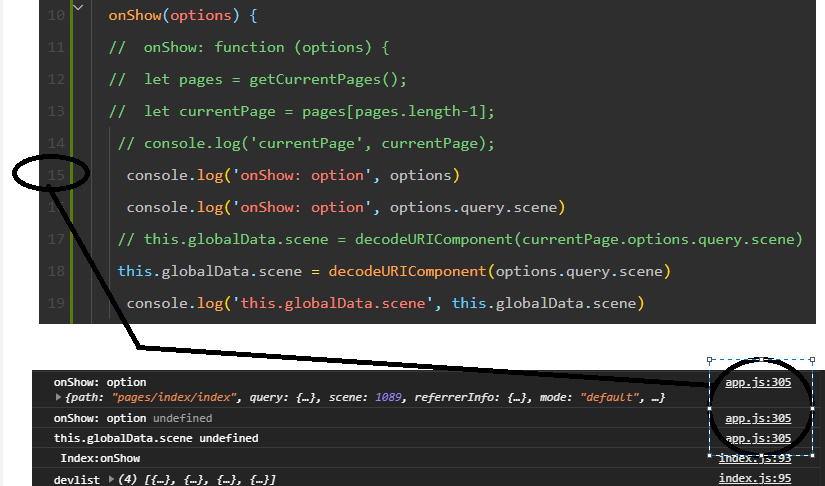Click "decodeURIComponent" call on line 18
This screenshot has width=825, height=486.
pos(407,271)
